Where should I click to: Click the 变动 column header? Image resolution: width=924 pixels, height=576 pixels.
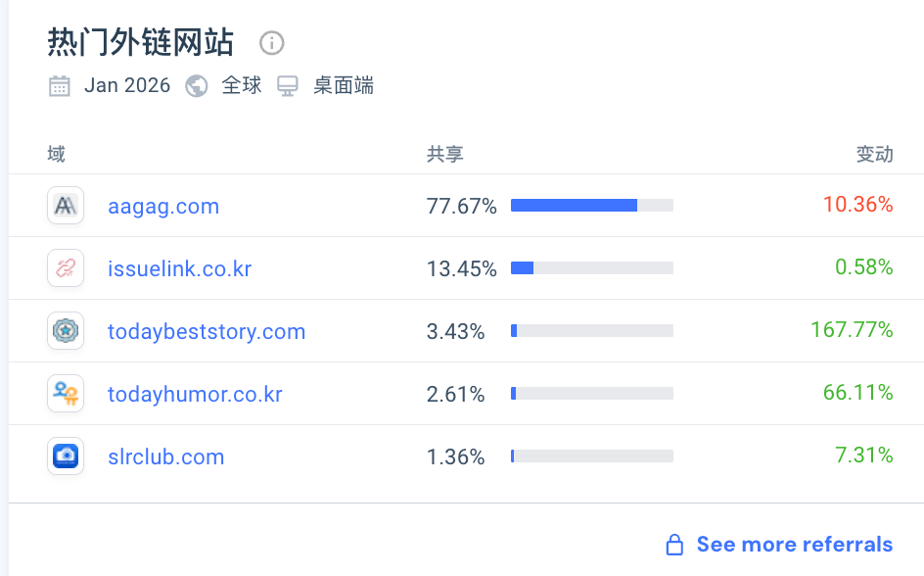pos(874,154)
